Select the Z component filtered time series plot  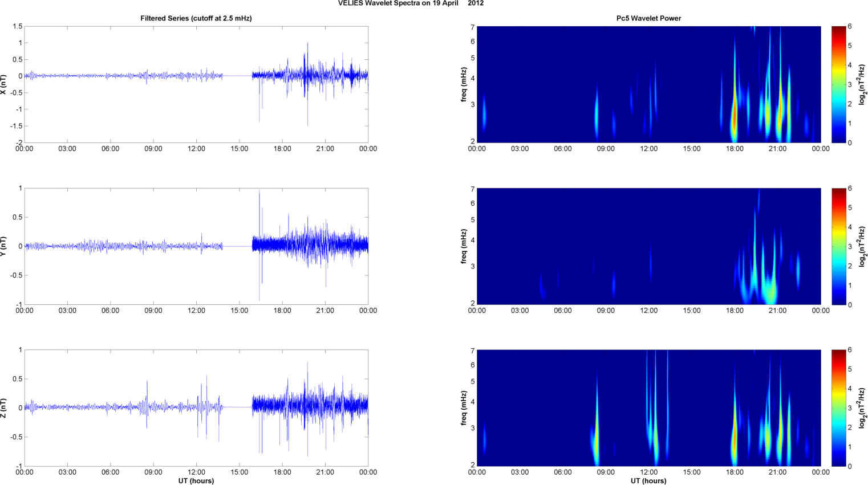tap(196, 408)
